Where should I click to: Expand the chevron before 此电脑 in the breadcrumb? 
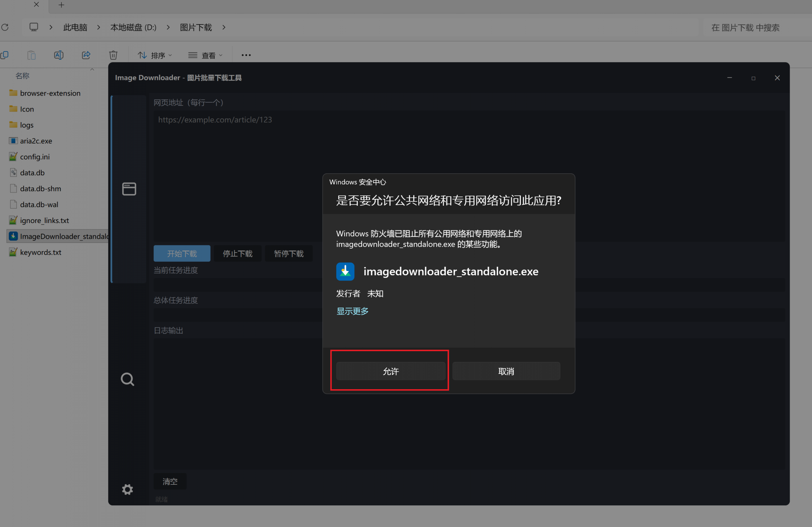click(x=51, y=27)
